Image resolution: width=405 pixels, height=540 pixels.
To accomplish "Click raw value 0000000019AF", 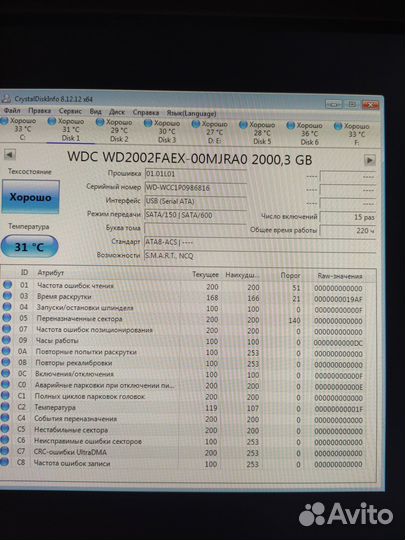I will 338,299.
